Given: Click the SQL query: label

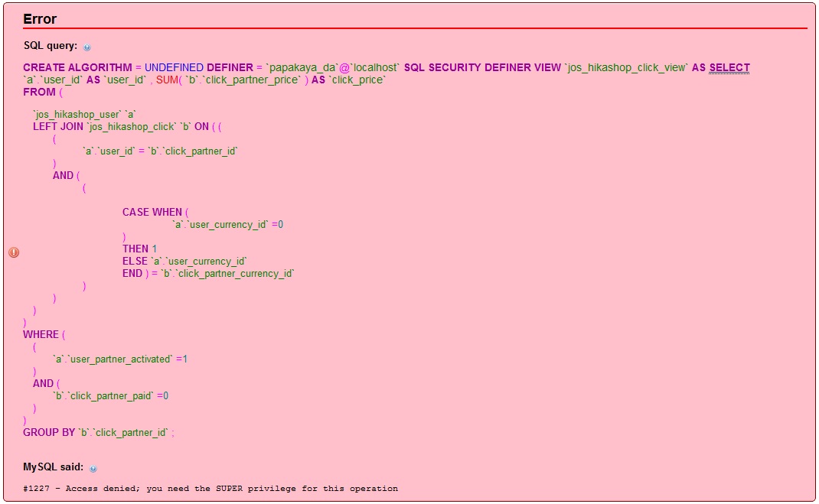Looking at the screenshot, I should [51, 46].
